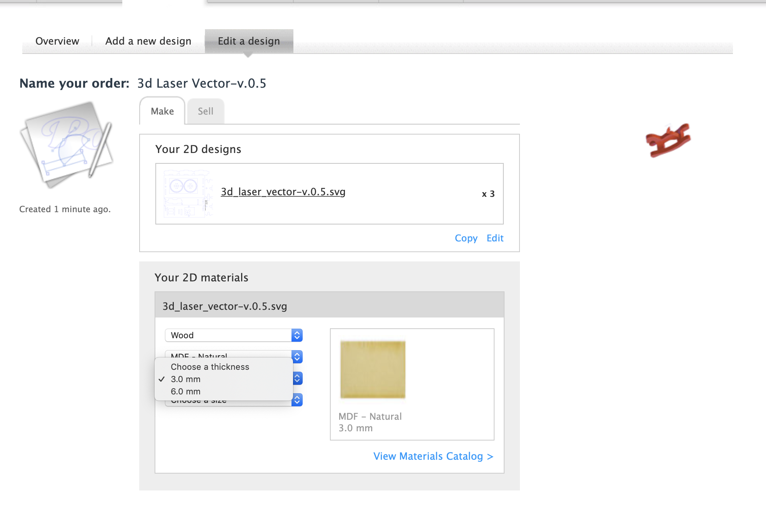Open the thickness selection dropdown
766x532 pixels.
(x=296, y=378)
